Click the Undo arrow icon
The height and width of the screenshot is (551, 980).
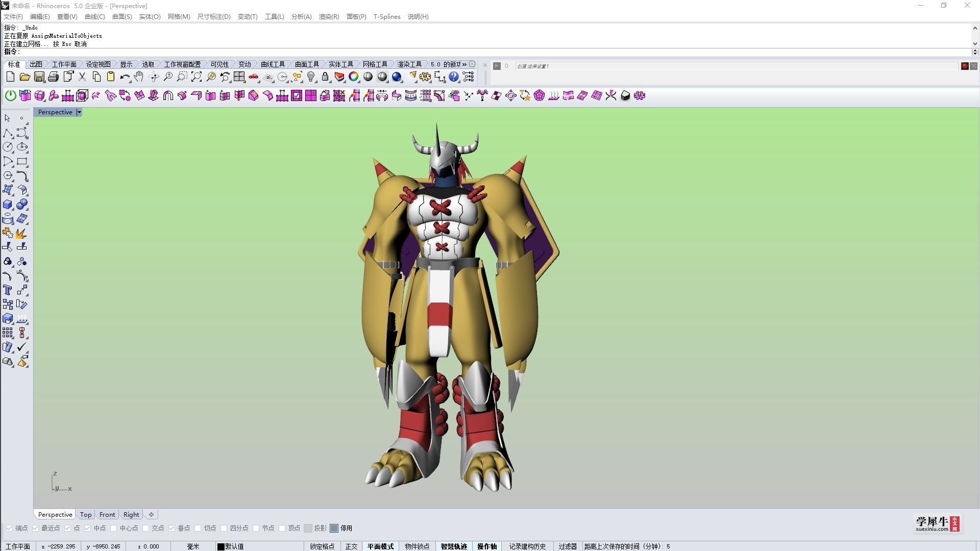(x=125, y=77)
